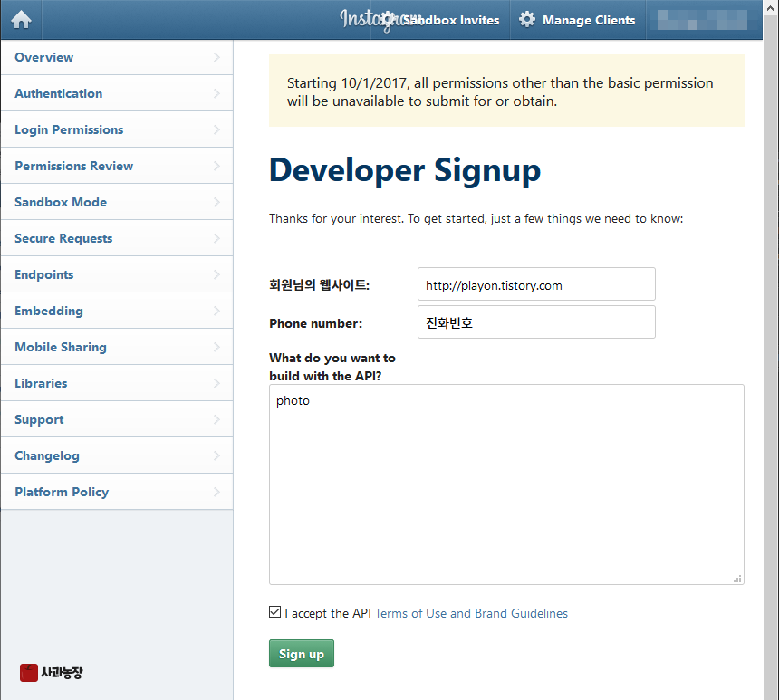Open the Overview sidebar section
This screenshot has width=779, height=700.
(x=117, y=57)
